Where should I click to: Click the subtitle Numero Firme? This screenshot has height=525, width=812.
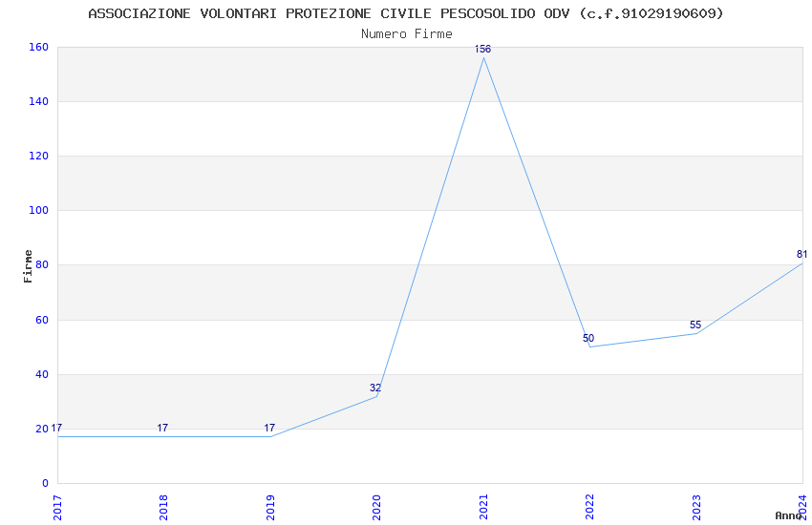pos(407,33)
